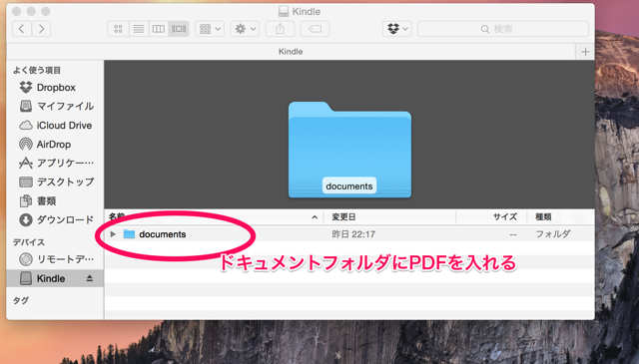
Task: Click the small documents folder icon
Action: click(x=129, y=234)
